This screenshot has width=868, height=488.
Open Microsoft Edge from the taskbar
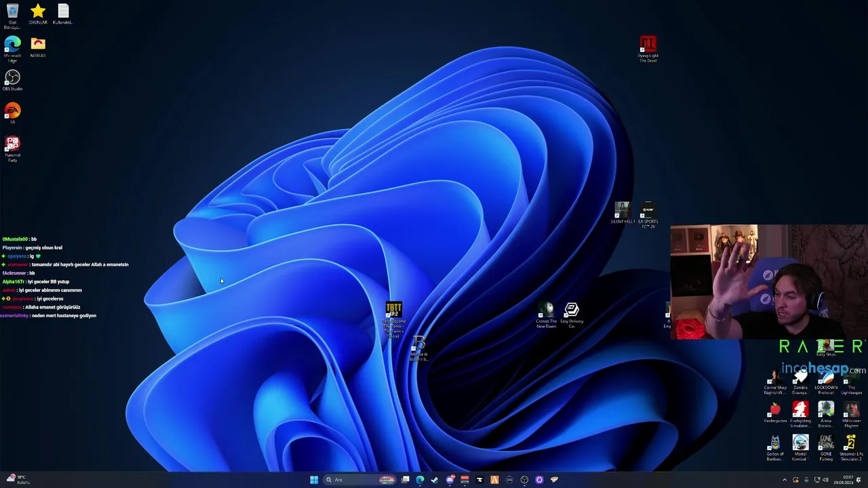coord(420,480)
